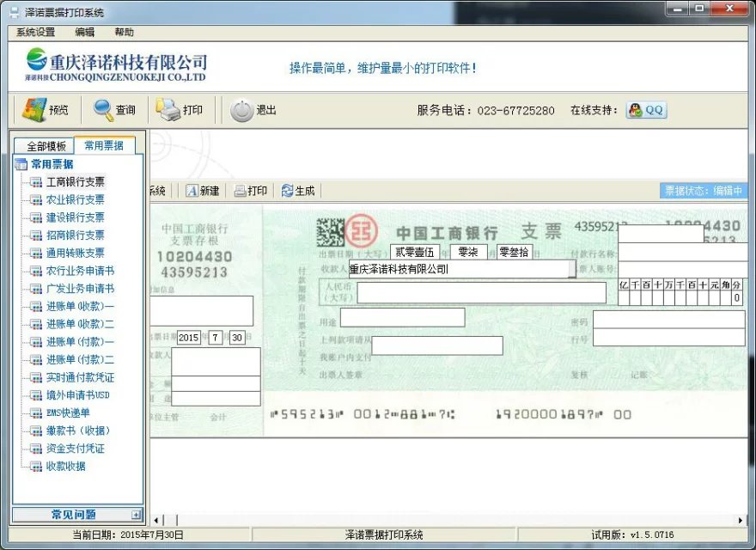Screen dimensions: 756x550
Task: Select the 农行业务申请书 template icon
Action: click(x=36, y=272)
